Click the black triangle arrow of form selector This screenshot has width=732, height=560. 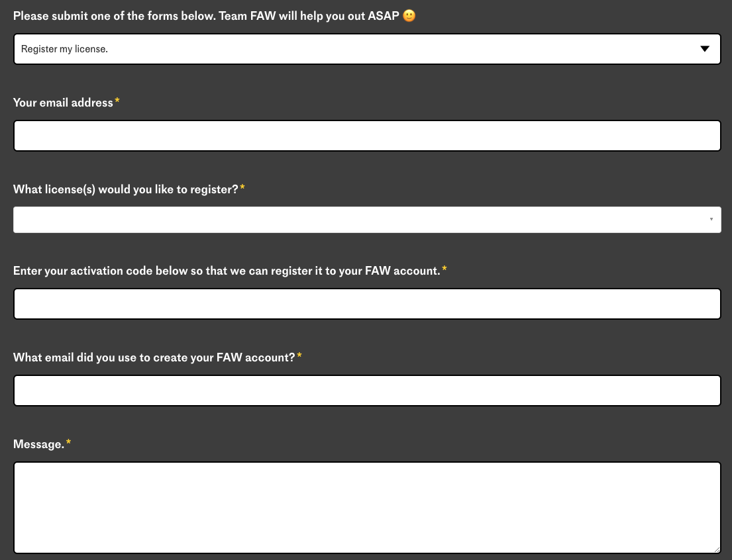click(705, 49)
